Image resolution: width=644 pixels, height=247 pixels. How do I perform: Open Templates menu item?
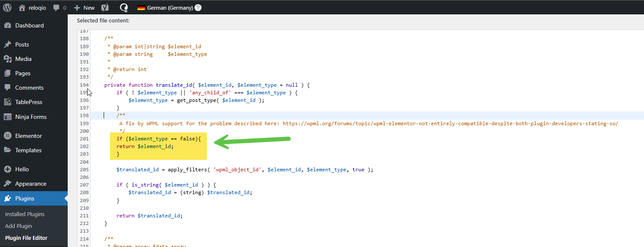point(28,150)
